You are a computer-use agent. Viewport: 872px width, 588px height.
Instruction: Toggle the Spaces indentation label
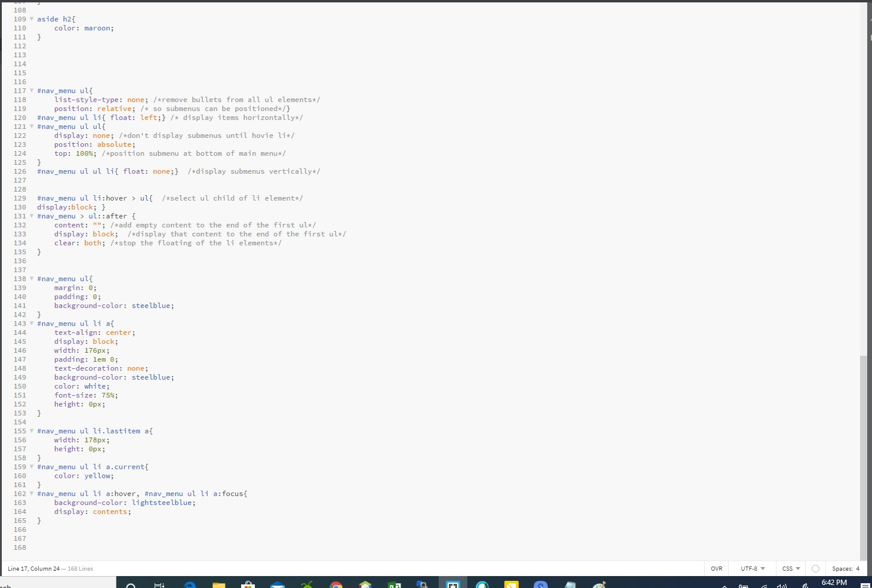point(842,569)
